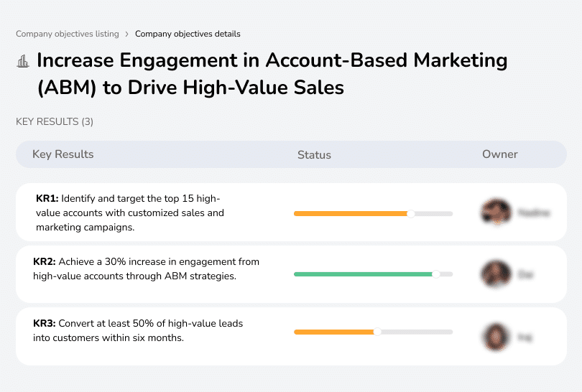Open the KR1 top 15 high-value accounts row

[291, 213]
